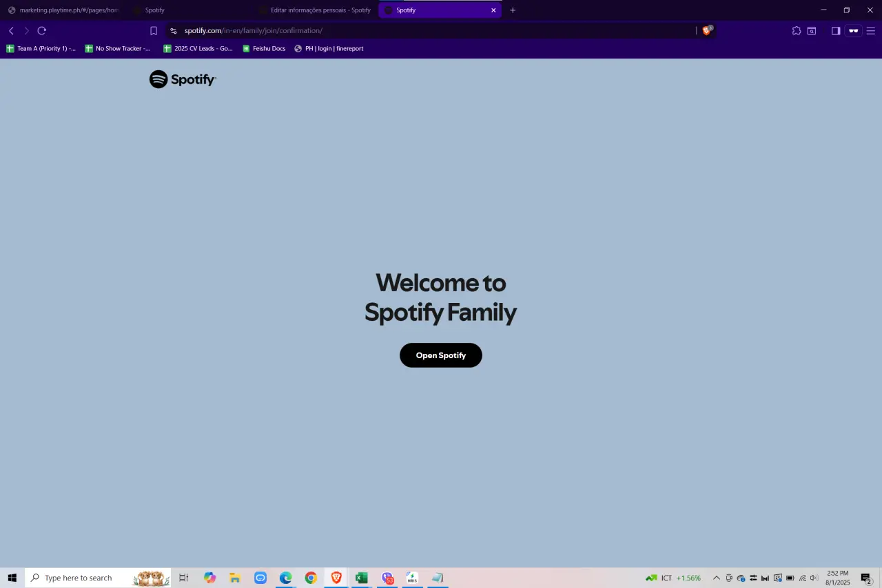The height and width of the screenshot is (588, 882).
Task: Switch to marketing.playtime.ph tab
Action: pyautogui.click(x=63, y=10)
